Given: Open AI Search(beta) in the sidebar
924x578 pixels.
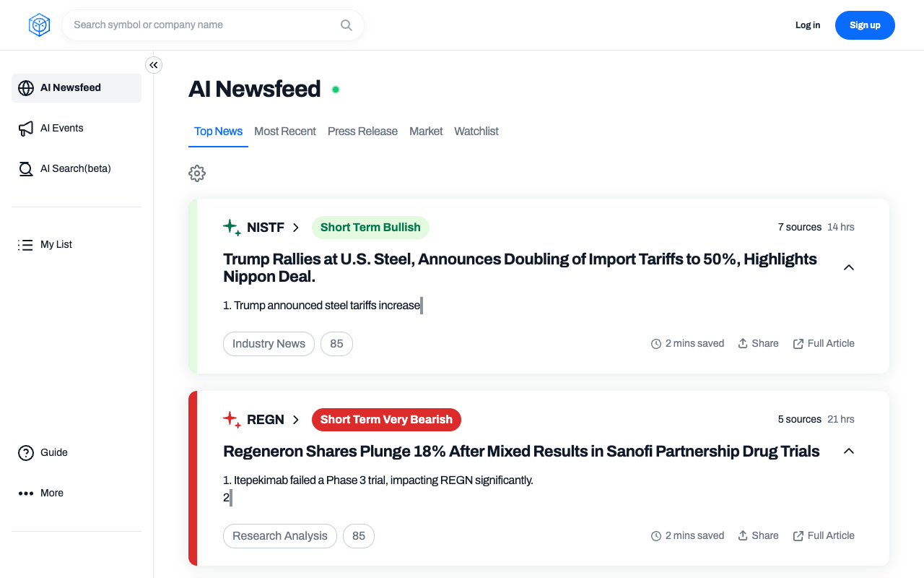Looking at the screenshot, I should pyautogui.click(x=77, y=169).
